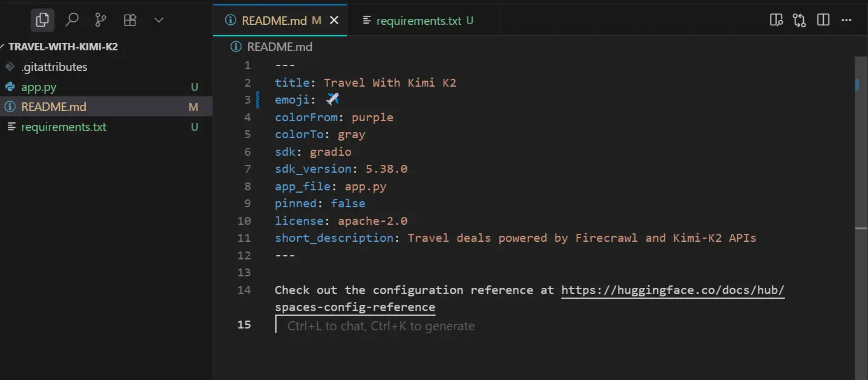Click the Open Changes compare icon

pyautogui.click(x=800, y=19)
